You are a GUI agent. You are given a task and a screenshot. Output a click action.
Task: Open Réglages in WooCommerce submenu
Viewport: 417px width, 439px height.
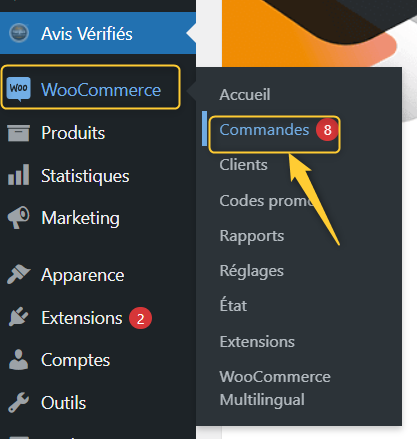tap(252, 270)
